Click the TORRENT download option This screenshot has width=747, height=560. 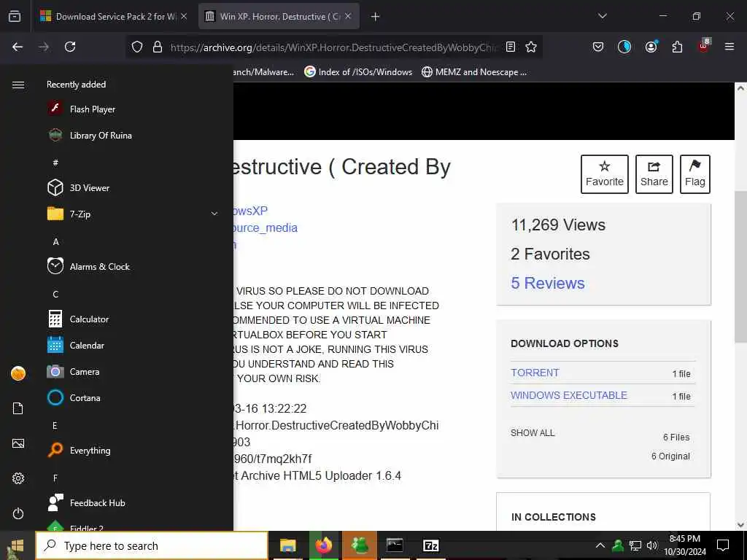pos(535,373)
